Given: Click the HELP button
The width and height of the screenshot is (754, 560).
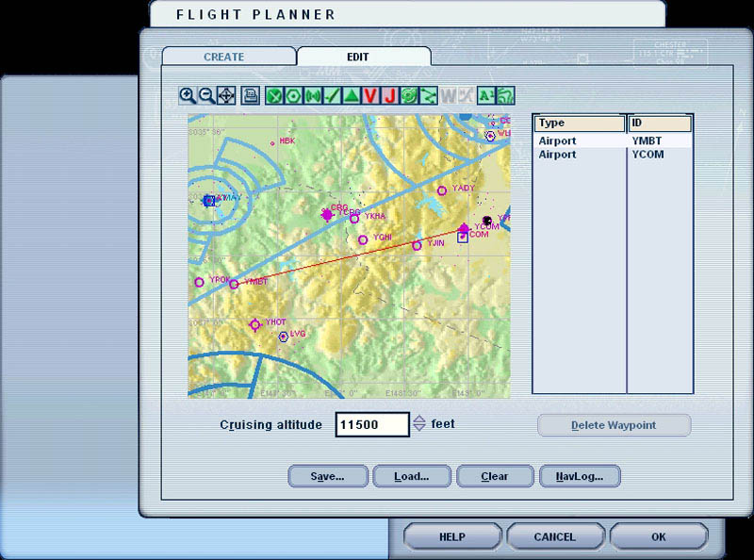Looking at the screenshot, I should click(x=452, y=537).
